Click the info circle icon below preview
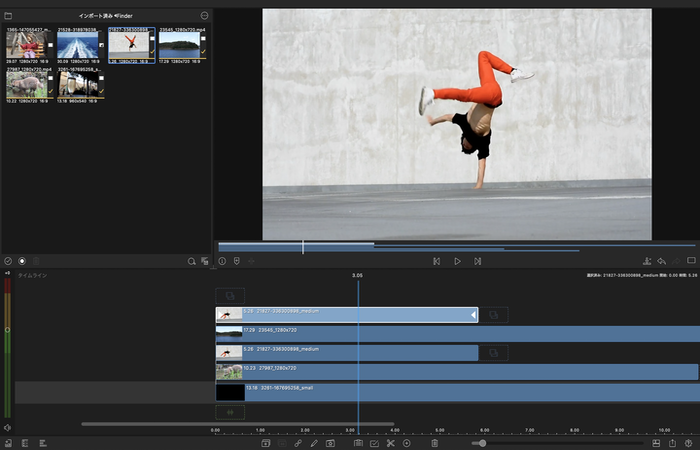Screen dimensions: 700x450 pos(222,261)
